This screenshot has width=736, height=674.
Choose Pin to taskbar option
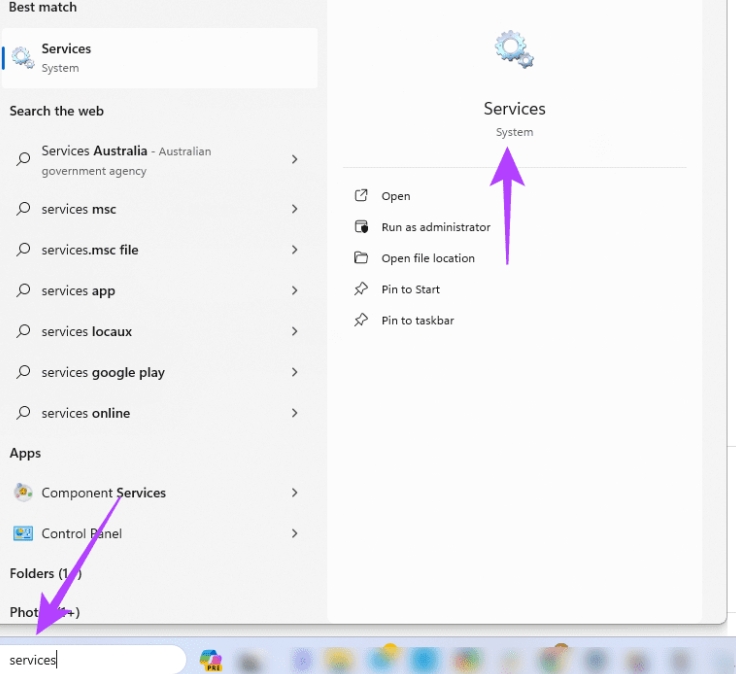tap(417, 320)
